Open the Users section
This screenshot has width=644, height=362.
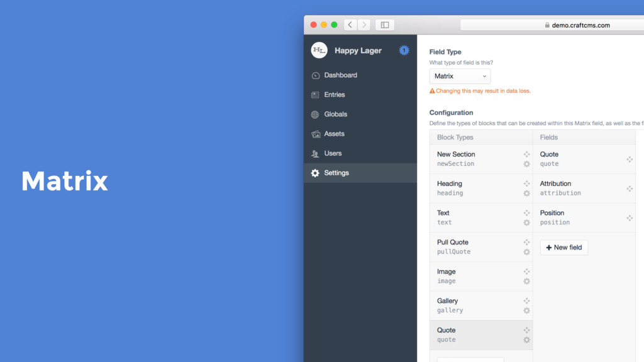click(360, 153)
